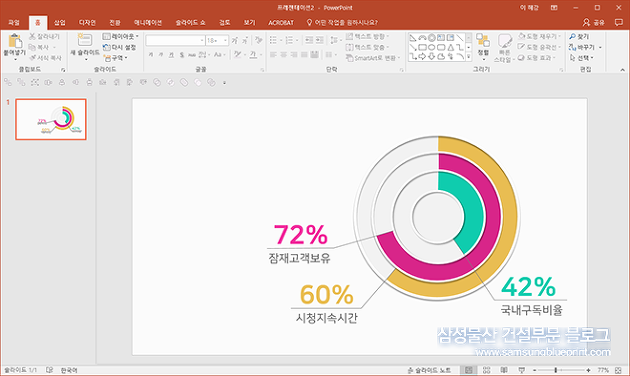Open Replace (바꾸기) dropdown arrow
Screen dimensions: 630x376
click(600, 47)
